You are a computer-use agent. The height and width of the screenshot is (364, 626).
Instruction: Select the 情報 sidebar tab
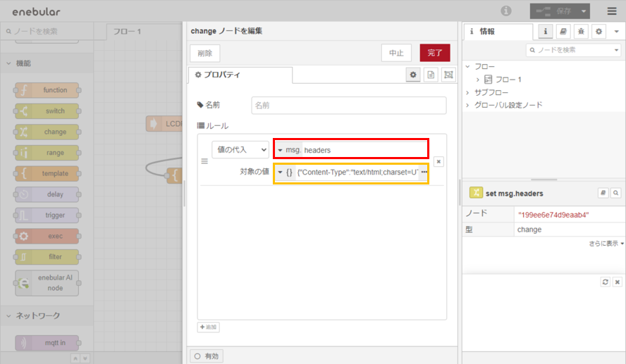(498, 32)
